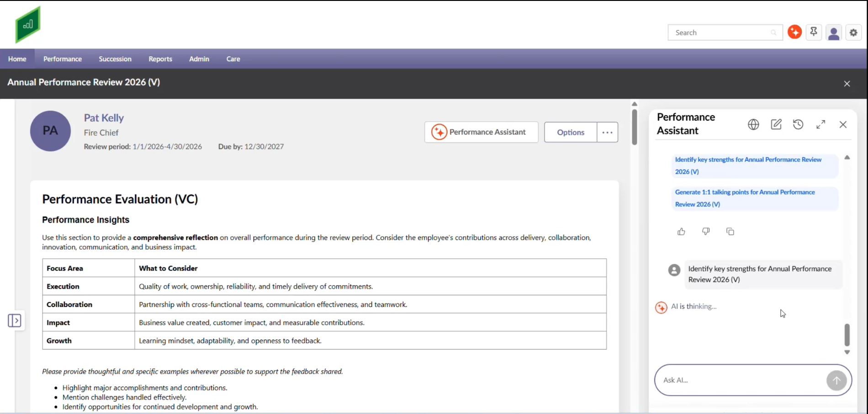
Task: Open the Admin menu
Action: [x=199, y=59]
